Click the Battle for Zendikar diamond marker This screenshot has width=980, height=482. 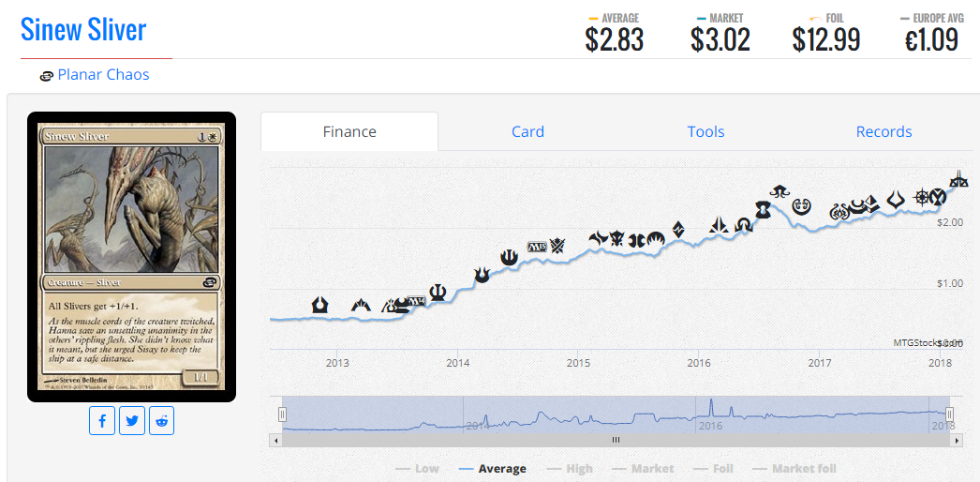678,230
